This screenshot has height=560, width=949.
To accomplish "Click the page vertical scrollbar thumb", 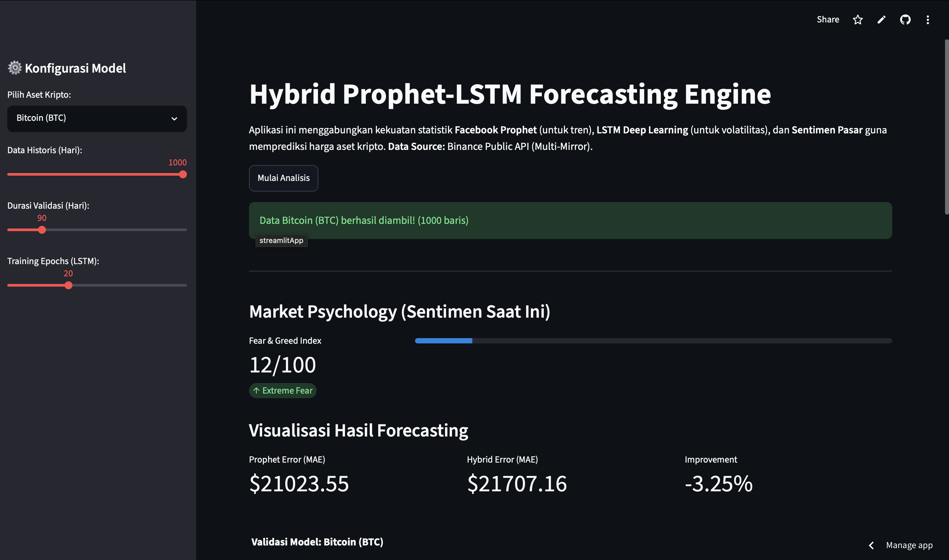I will pyautogui.click(x=946, y=127).
